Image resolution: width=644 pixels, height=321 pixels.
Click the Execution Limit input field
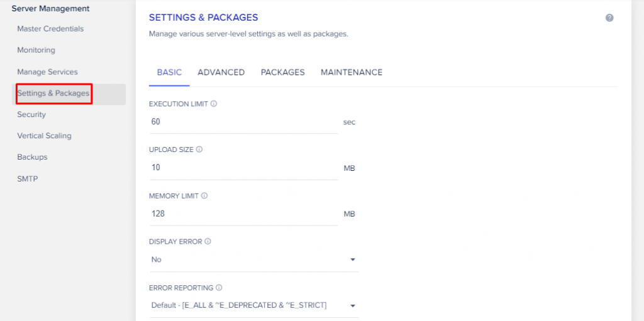pyautogui.click(x=243, y=122)
